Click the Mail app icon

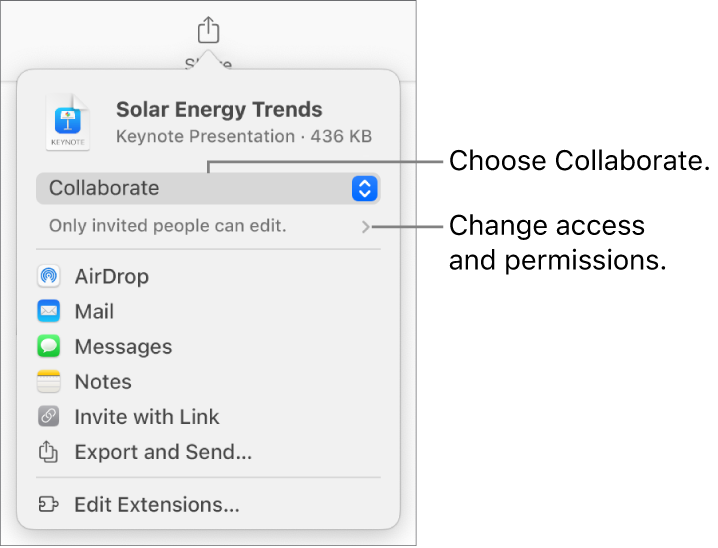point(49,312)
